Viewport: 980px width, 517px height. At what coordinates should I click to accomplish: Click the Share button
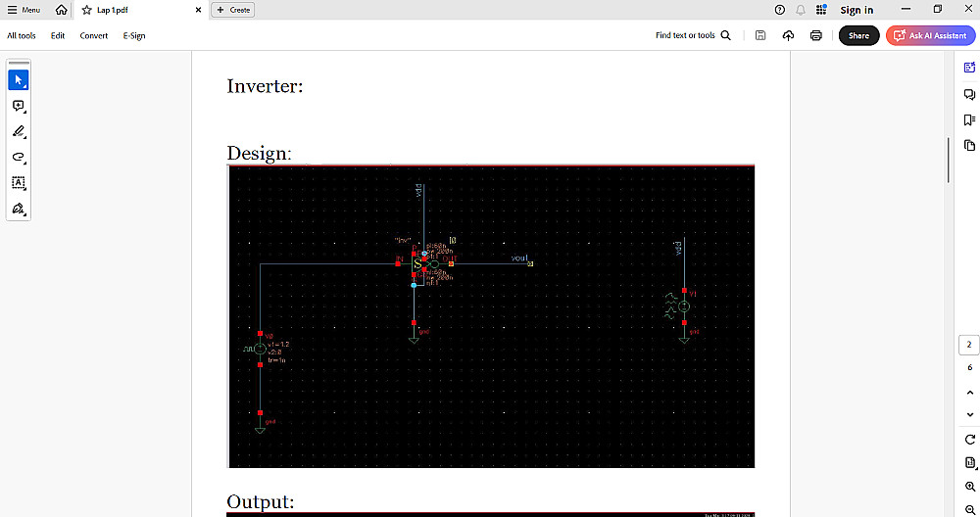point(858,35)
